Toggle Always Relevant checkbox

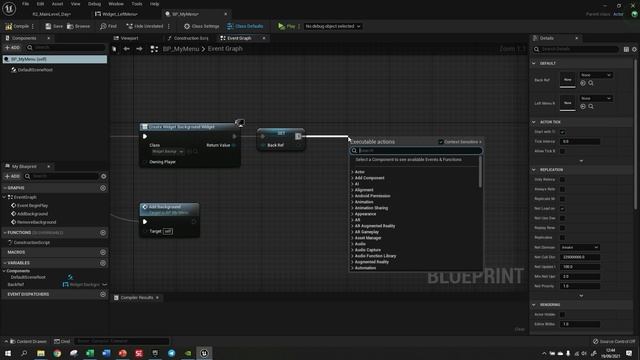click(x=562, y=189)
